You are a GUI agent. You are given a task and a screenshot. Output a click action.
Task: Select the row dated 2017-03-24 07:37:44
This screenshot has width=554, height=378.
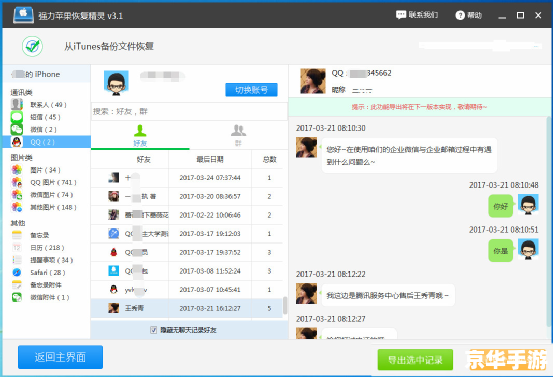click(x=187, y=178)
